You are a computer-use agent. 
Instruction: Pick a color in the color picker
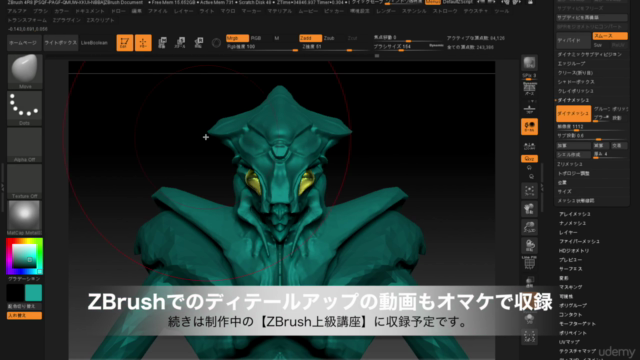click(x=24, y=256)
